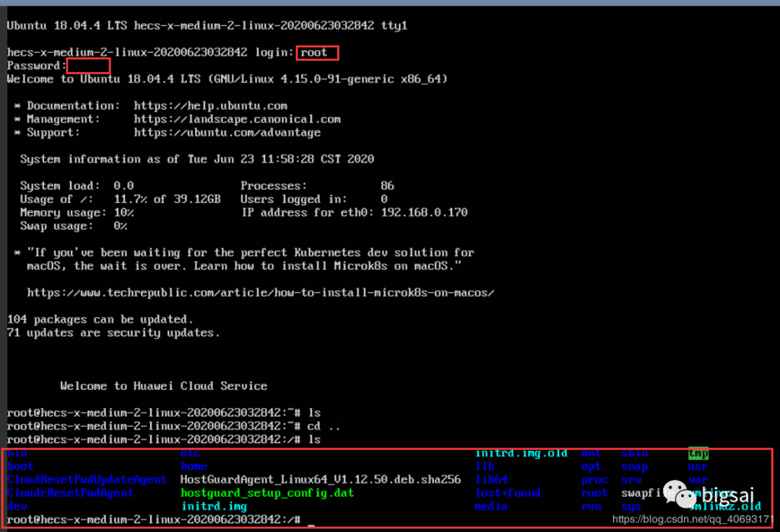Click the 'tty1' text in the top line
This screenshot has height=532, width=780.
coord(394,25)
